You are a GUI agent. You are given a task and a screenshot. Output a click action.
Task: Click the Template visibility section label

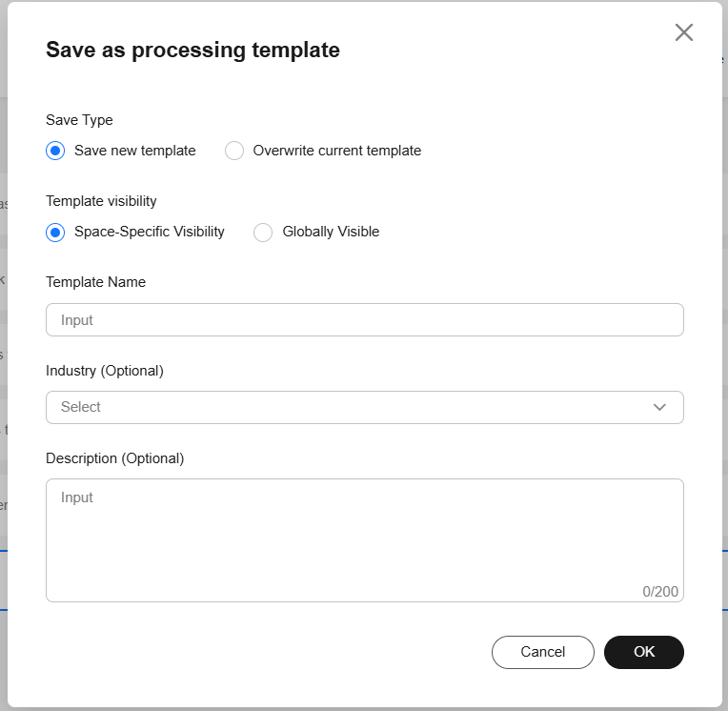(x=101, y=201)
